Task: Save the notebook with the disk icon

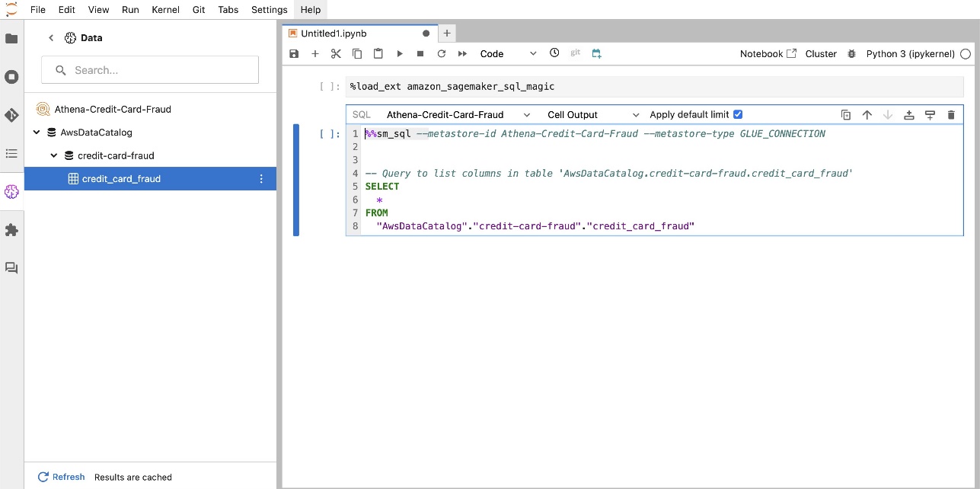Action: [294, 53]
